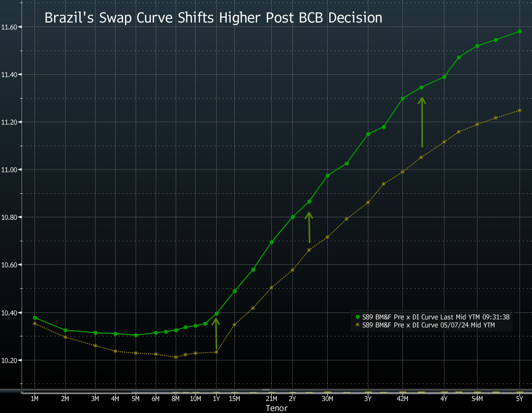Image resolution: width=532 pixels, height=413 pixels.
Task: Click the green arrow between 42M and 4Y
Action: pyautogui.click(x=422, y=122)
